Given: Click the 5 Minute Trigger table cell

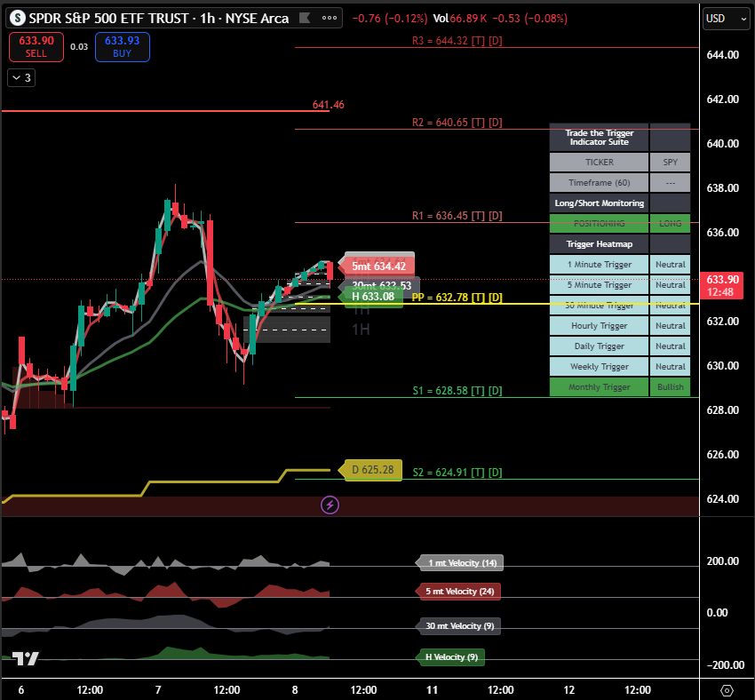Looking at the screenshot, I should pos(599,285).
